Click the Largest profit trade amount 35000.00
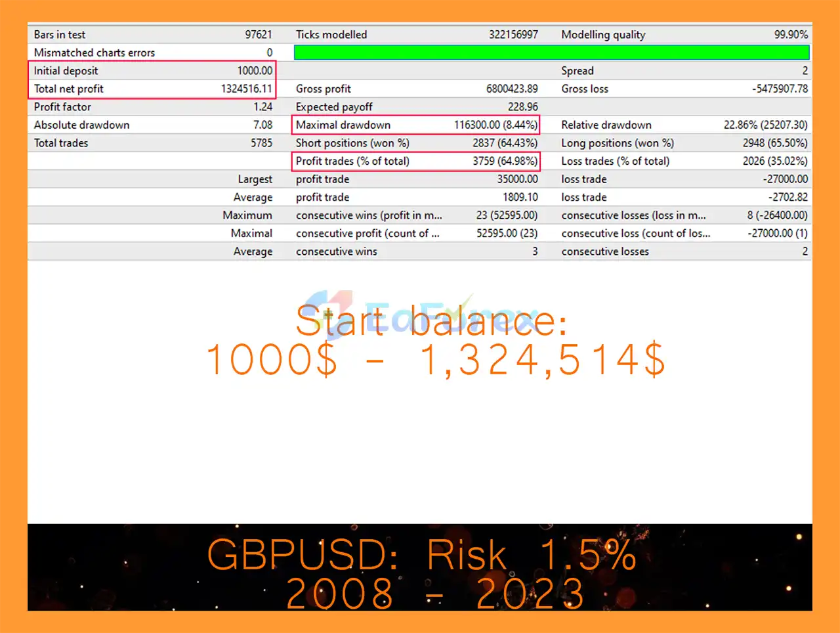Screen dimensions: 840x633 pos(517,179)
